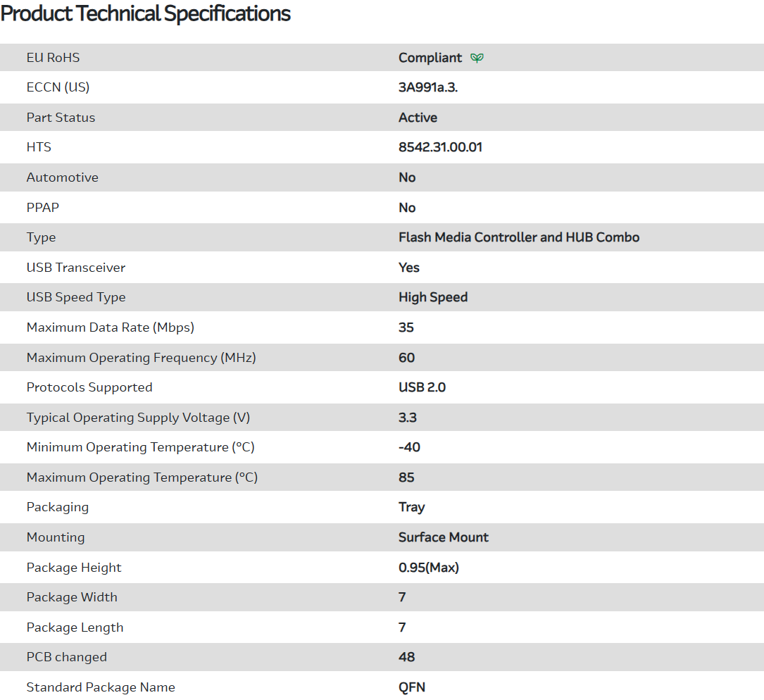Click the Surface Mount mounting value
This screenshot has width=764, height=700.
point(444,537)
